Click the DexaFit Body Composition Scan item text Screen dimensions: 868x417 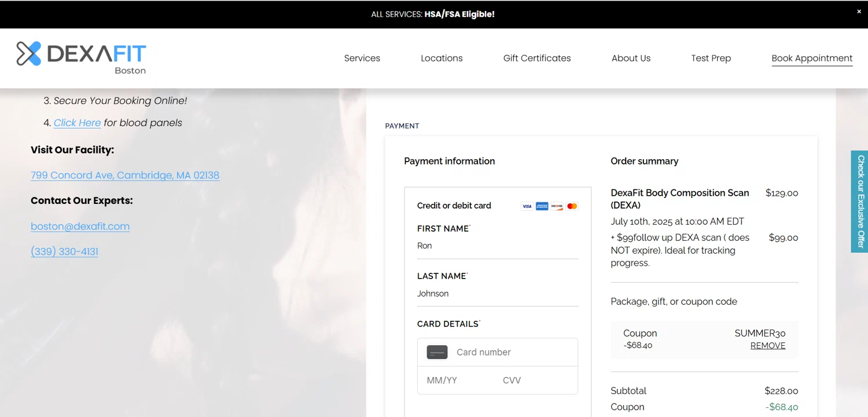coord(680,199)
